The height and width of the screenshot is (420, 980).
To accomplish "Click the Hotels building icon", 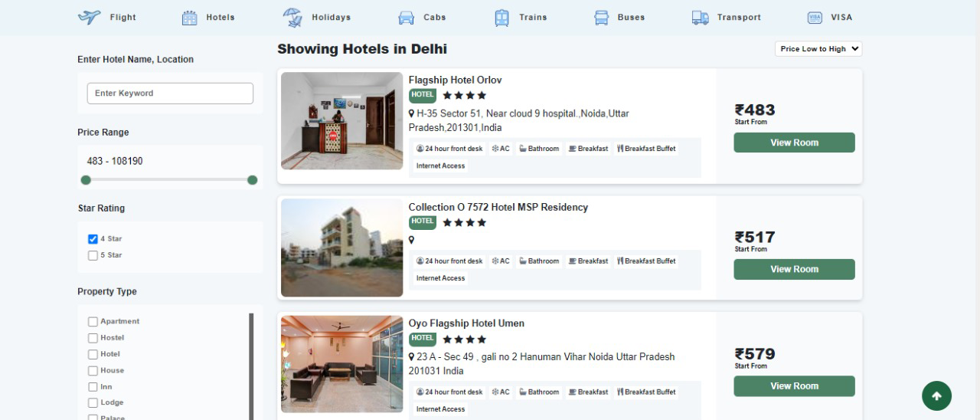I will click(189, 18).
